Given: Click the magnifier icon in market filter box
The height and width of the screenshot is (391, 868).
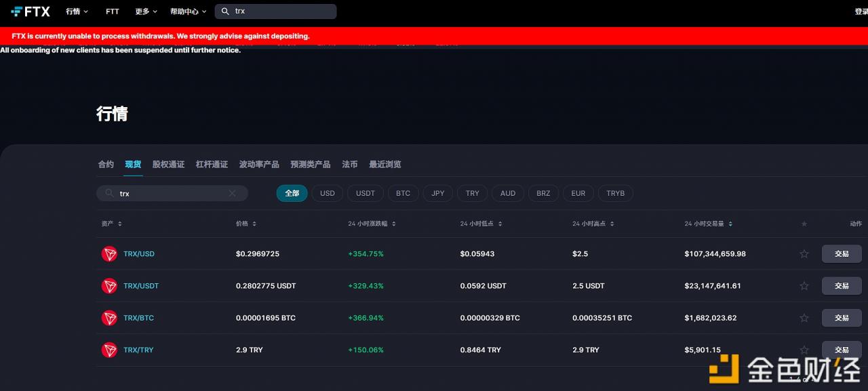Looking at the screenshot, I should [x=108, y=193].
